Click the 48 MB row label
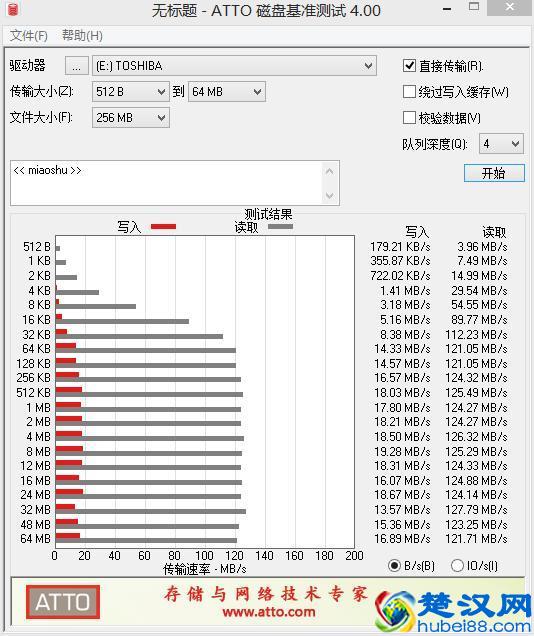 (x=35, y=524)
